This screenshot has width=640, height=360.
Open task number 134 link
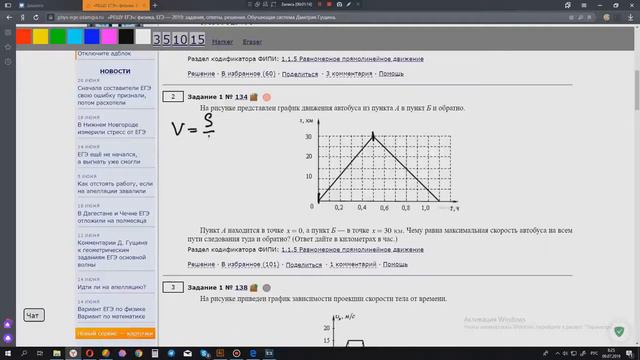click(241, 97)
